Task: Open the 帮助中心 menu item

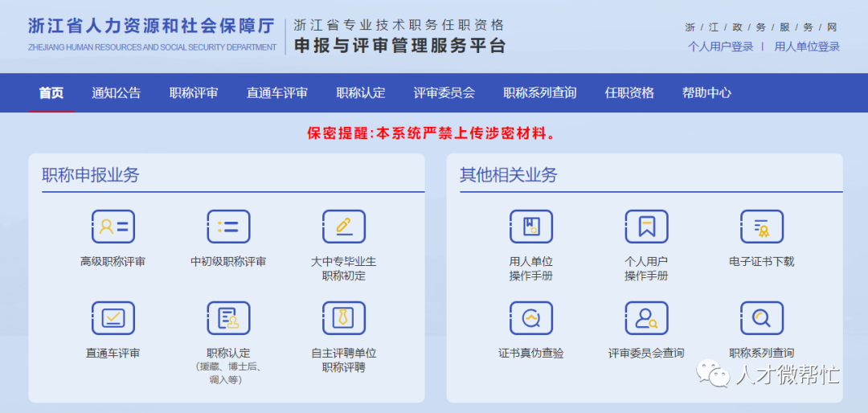Action: [x=707, y=93]
